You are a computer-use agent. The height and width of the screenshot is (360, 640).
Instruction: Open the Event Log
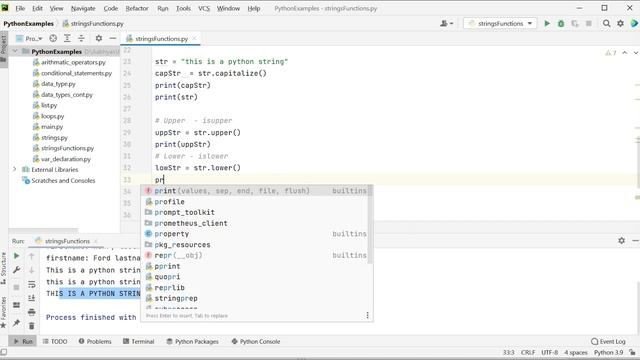click(x=608, y=341)
